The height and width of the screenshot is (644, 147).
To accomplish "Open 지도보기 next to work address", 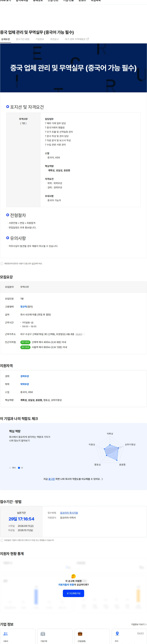I will click(79, 334).
